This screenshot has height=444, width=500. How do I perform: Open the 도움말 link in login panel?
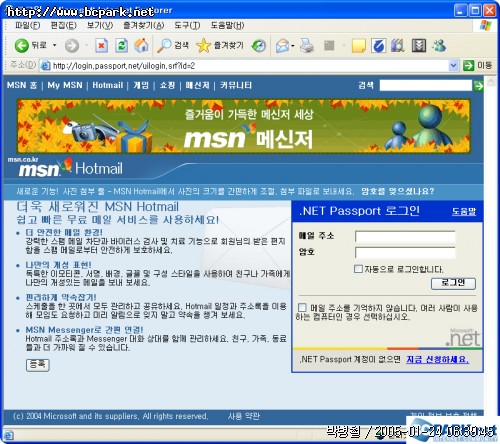point(464,211)
